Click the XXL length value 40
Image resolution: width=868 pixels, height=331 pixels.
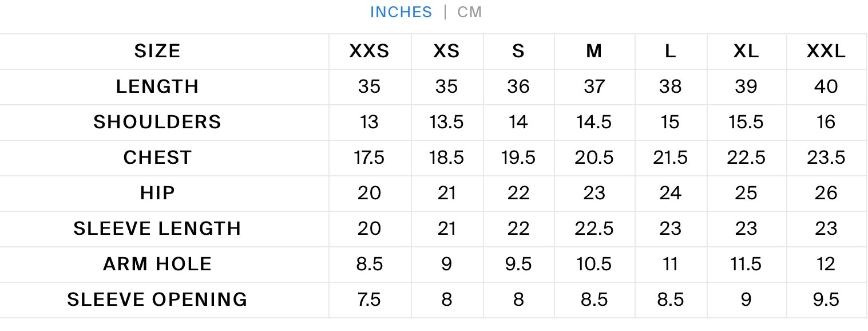826,87
